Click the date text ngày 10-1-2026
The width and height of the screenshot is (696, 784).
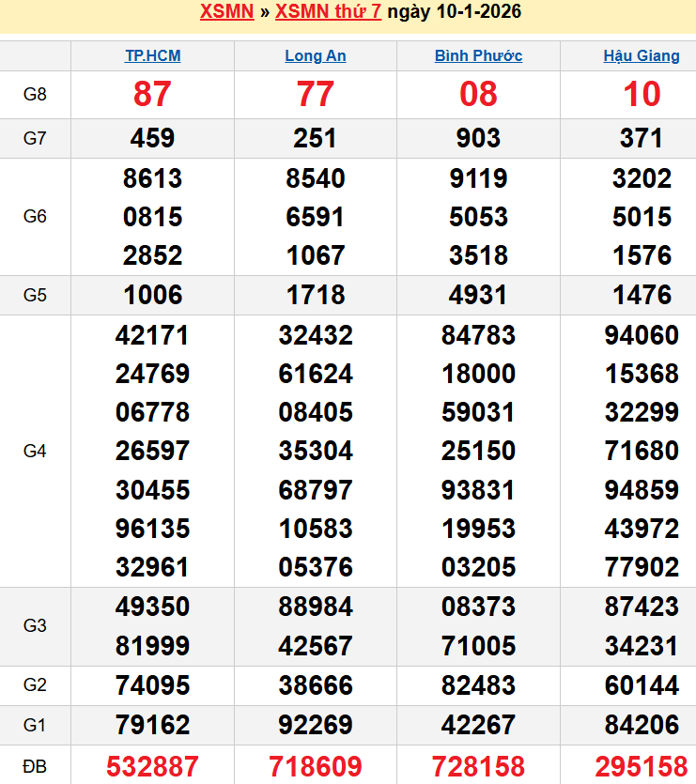[x=455, y=12]
